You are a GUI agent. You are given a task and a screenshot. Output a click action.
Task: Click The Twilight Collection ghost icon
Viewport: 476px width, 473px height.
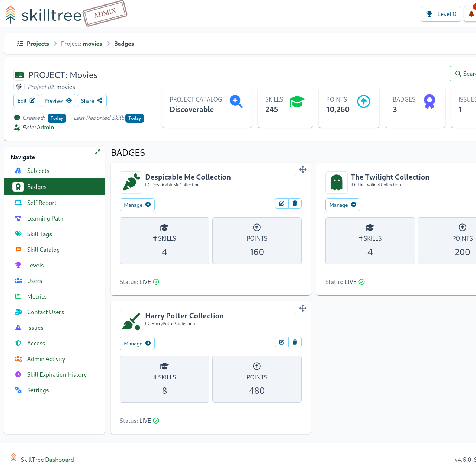pyautogui.click(x=337, y=182)
